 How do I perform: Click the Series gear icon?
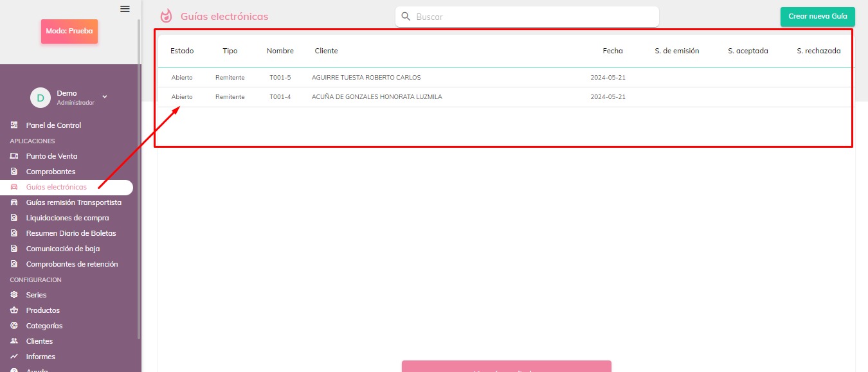click(14, 295)
